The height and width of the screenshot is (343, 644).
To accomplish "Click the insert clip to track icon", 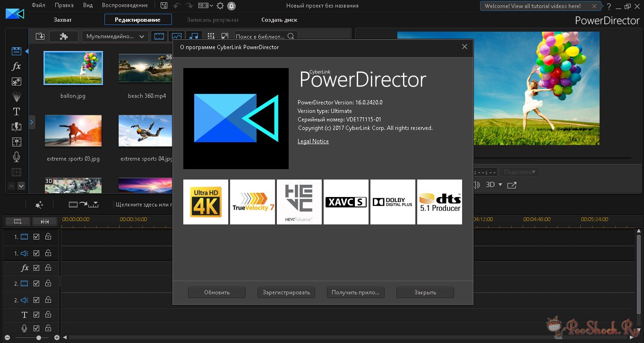I will [84, 205].
